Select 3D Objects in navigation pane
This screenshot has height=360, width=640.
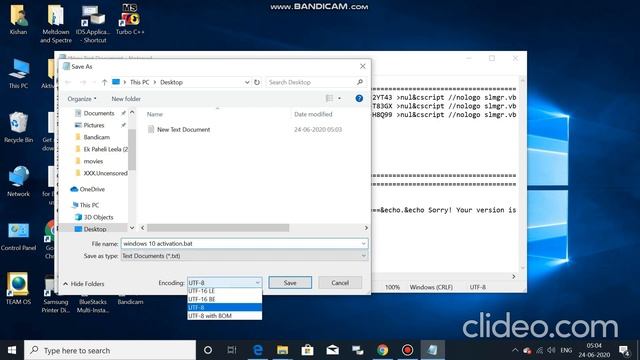(x=98, y=217)
